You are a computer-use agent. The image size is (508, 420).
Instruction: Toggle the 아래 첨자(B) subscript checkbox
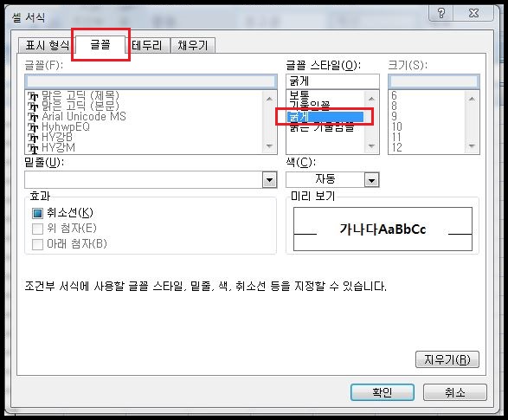(37, 244)
